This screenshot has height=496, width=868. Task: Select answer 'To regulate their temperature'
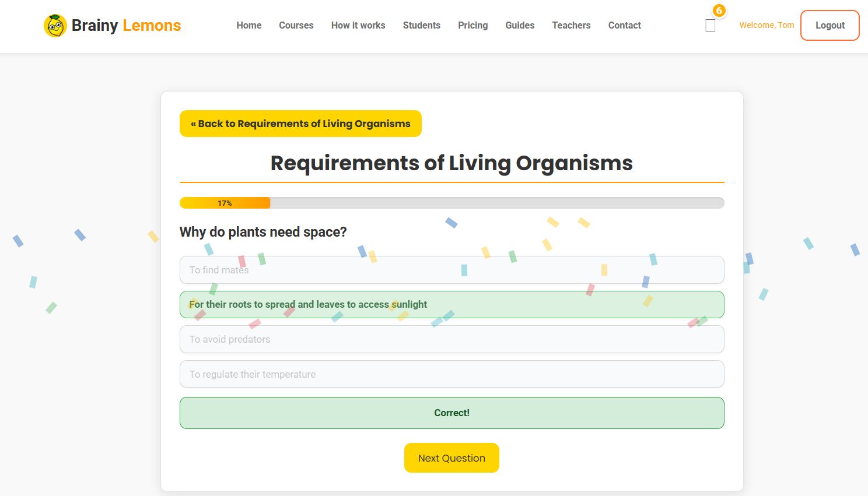pyautogui.click(x=452, y=374)
